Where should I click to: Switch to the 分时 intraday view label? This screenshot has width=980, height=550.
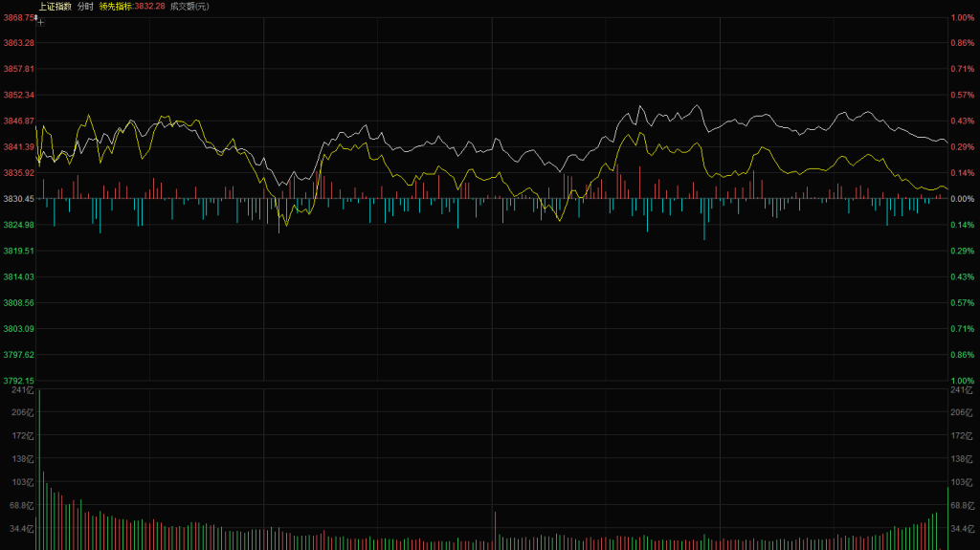pos(85,7)
